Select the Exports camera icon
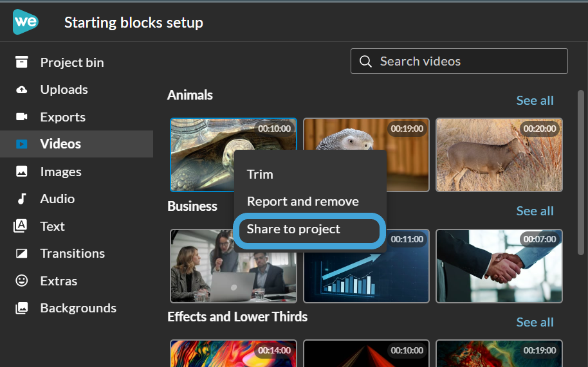Screen dimensions: 588x367 pyautogui.click(x=22, y=117)
